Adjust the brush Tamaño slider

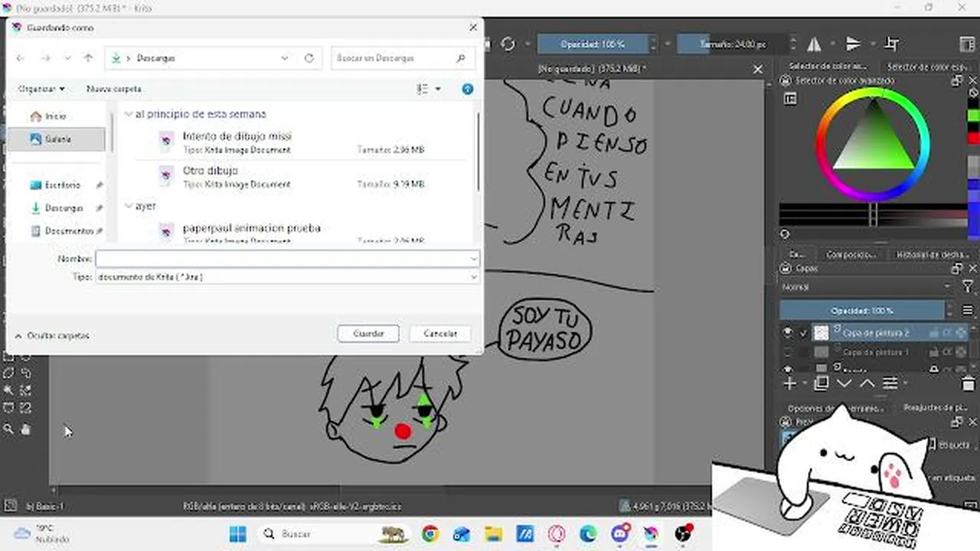click(733, 44)
